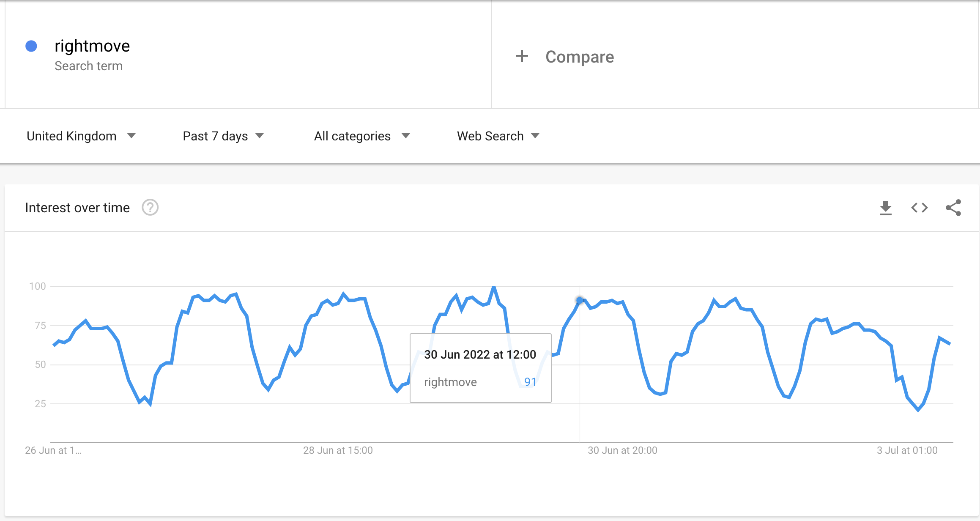Click the chart peak at value 100
Image resolution: width=980 pixels, height=521 pixels.
(x=493, y=287)
